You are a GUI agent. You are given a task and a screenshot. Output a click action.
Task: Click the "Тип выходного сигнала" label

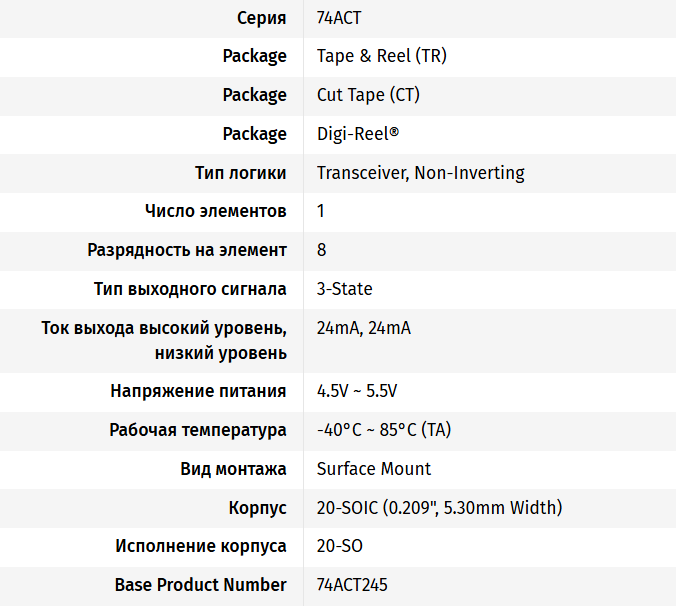(x=190, y=289)
